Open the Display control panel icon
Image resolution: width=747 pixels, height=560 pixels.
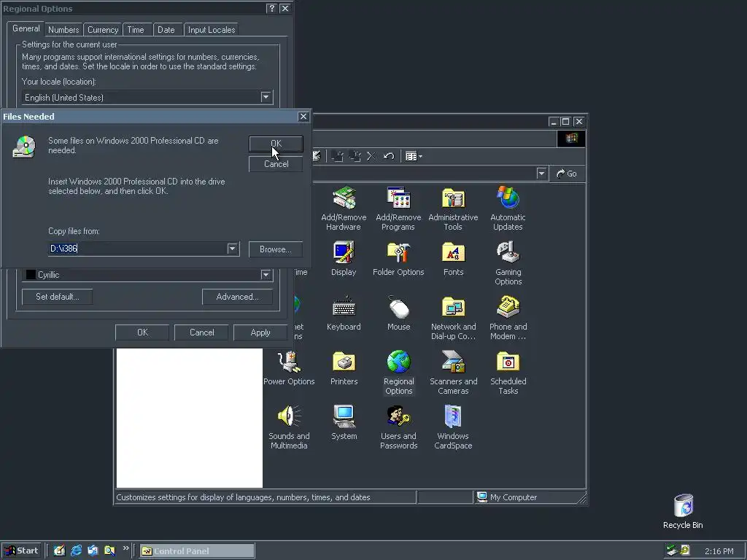point(344,259)
